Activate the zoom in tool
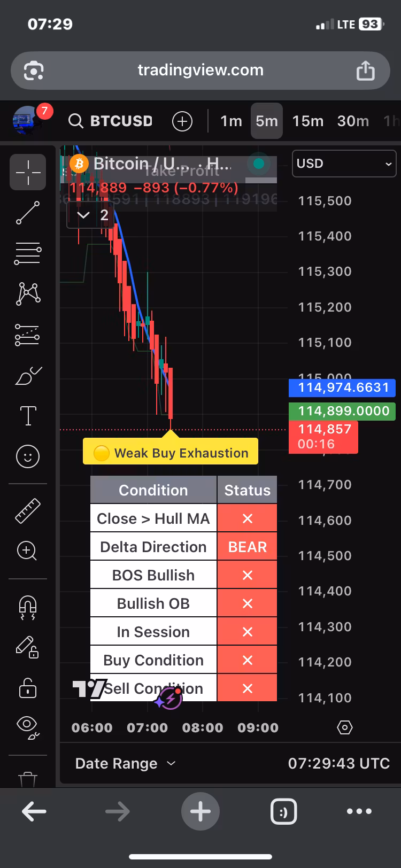The height and width of the screenshot is (868, 401). click(27, 551)
